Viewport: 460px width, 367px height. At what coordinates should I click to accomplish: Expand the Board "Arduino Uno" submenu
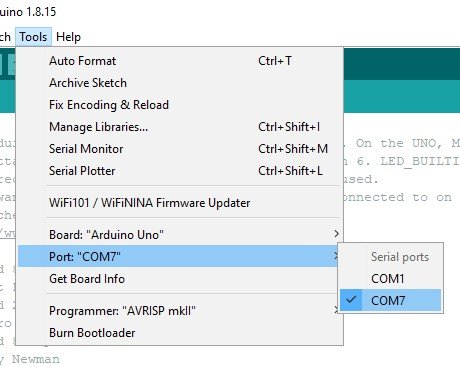tap(180, 235)
